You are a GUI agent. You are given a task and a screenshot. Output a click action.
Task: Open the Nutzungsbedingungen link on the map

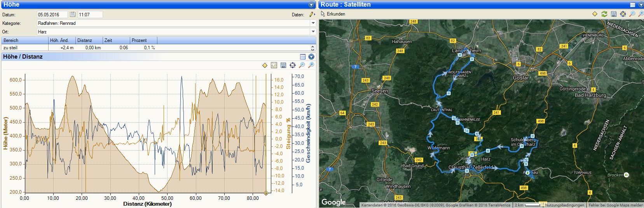pyautogui.click(x=565, y=205)
